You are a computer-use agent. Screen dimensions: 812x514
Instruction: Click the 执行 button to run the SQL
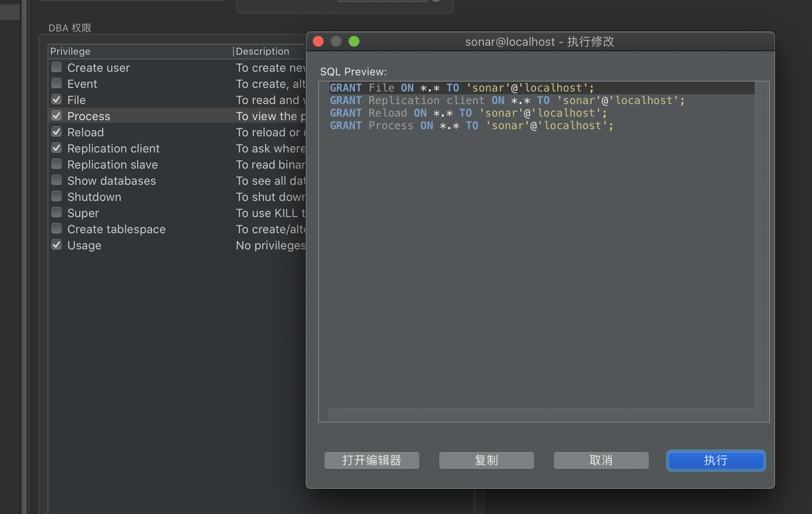click(x=715, y=460)
